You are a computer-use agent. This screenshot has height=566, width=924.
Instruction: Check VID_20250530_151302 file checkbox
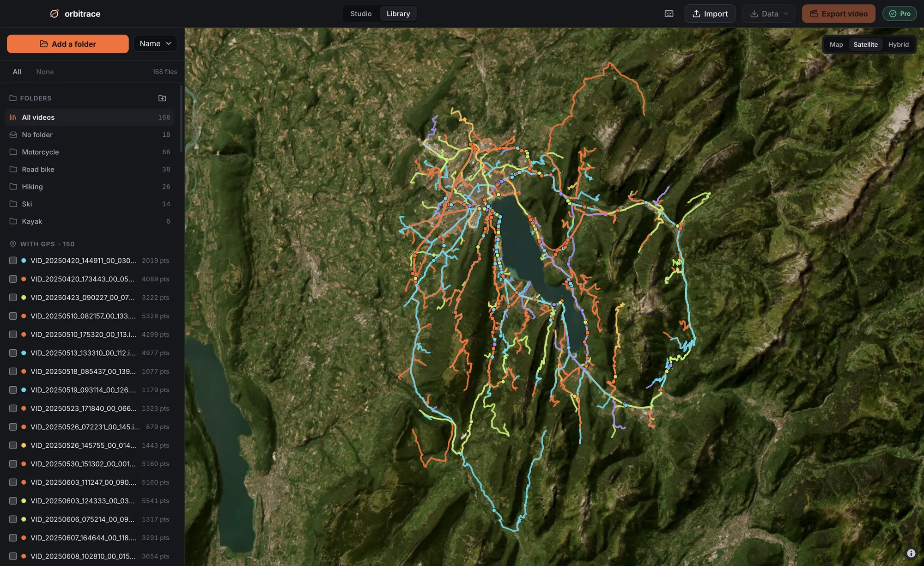pos(13,464)
